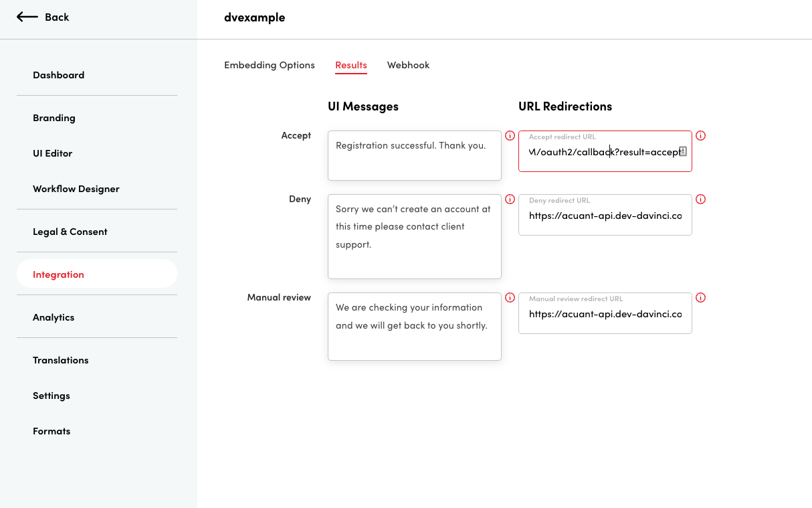Switch to the Embedding Options tab
Image resolution: width=812 pixels, height=508 pixels.
(269, 65)
